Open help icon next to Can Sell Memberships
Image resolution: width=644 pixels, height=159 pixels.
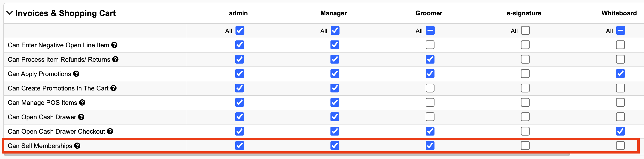coord(77,146)
